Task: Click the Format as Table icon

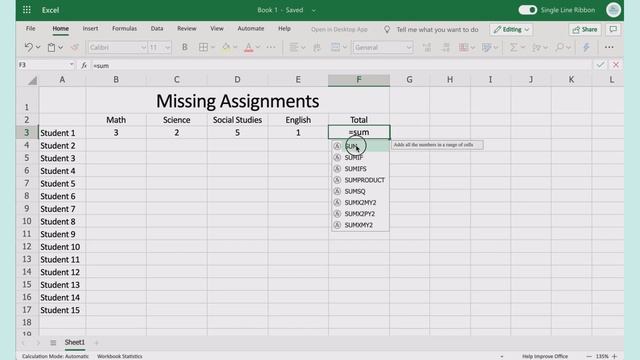Action: (486, 47)
